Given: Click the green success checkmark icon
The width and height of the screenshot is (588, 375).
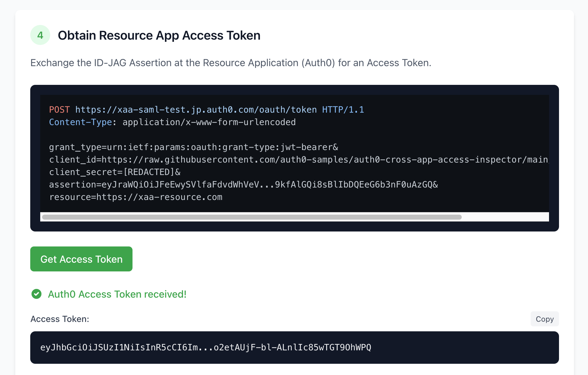Looking at the screenshot, I should click(x=36, y=294).
